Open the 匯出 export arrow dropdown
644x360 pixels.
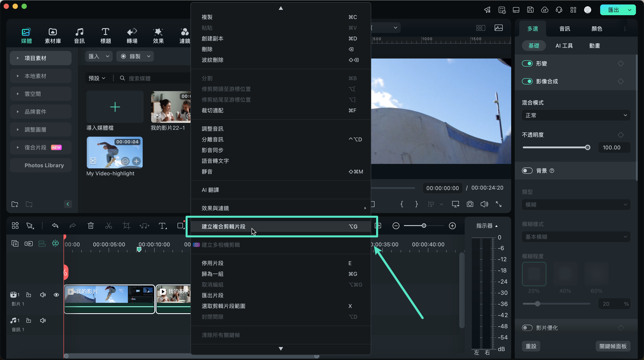tap(629, 10)
